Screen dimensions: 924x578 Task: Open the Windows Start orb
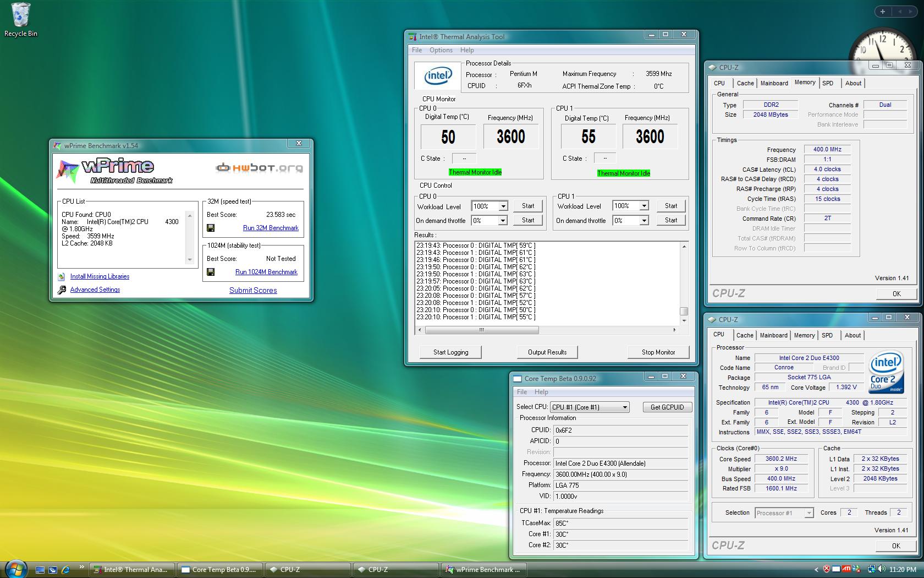15,569
